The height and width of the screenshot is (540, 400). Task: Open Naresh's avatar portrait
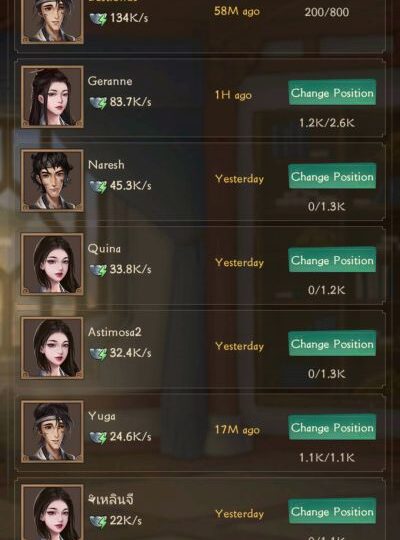point(52,180)
